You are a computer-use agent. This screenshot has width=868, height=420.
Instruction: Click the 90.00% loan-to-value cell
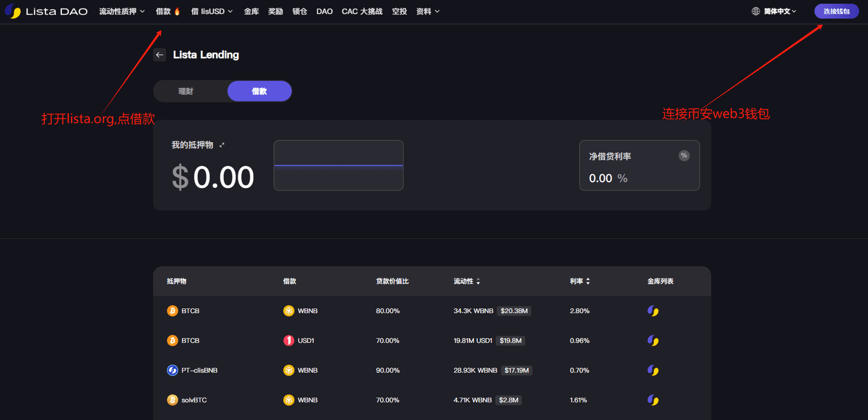click(388, 370)
